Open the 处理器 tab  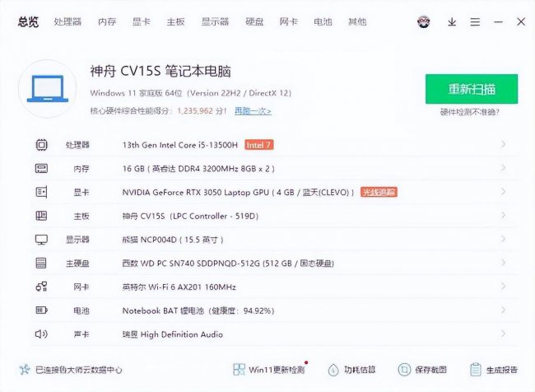(67, 22)
